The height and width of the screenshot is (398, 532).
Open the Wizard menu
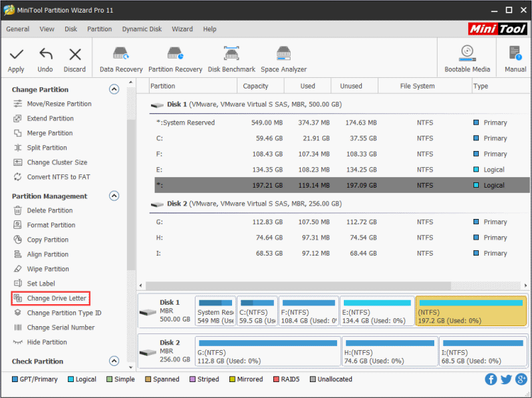coord(182,29)
